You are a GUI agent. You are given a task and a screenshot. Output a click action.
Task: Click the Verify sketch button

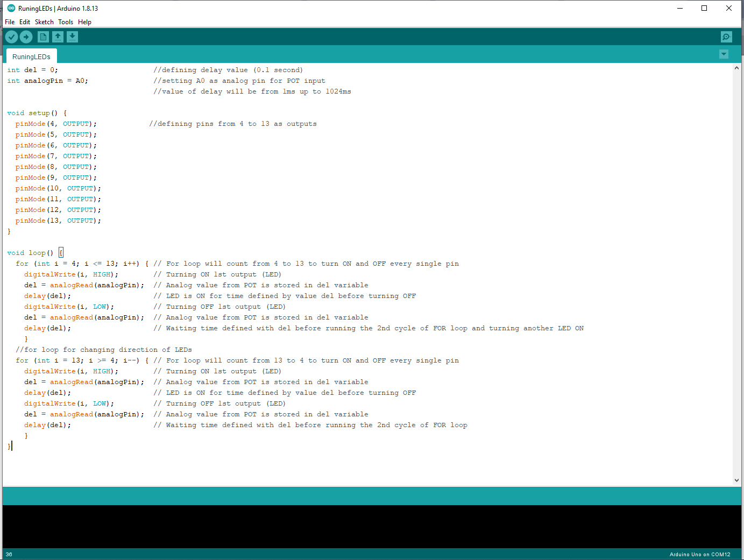point(11,37)
